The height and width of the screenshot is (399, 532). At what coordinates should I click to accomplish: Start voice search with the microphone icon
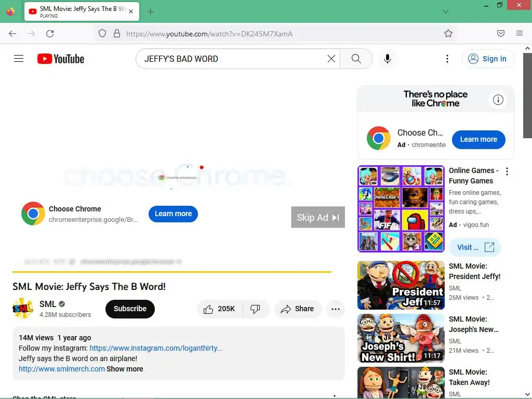[388, 59]
